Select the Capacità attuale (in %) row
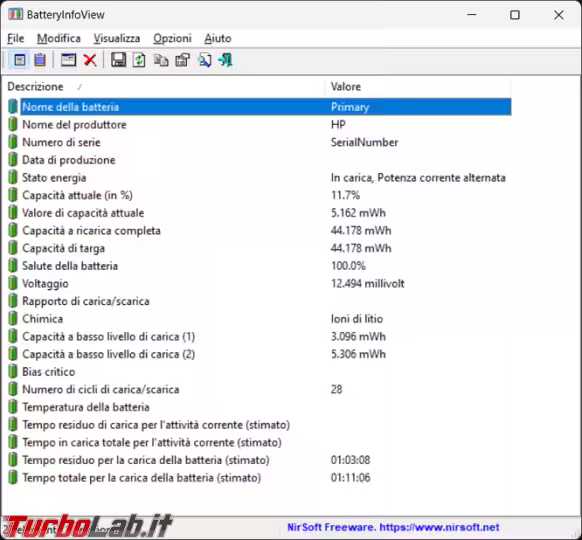The image size is (582, 540). [x=259, y=195]
